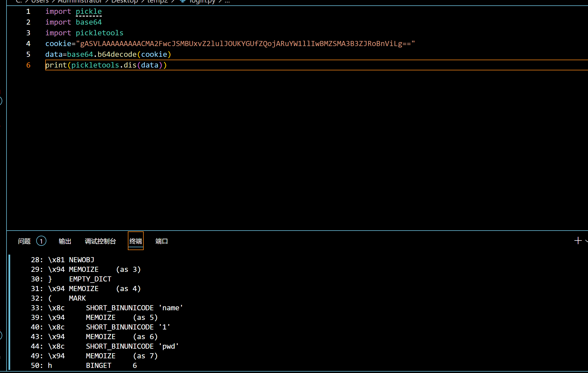Screen dimensions: 588x373
Task: Click 'b64decode' on line 5
Action: point(117,55)
